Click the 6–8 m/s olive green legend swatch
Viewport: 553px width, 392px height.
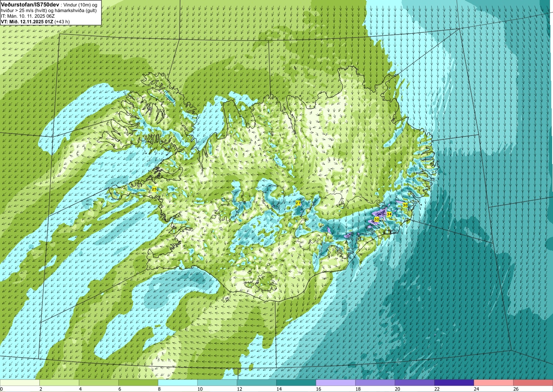click(x=138, y=383)
